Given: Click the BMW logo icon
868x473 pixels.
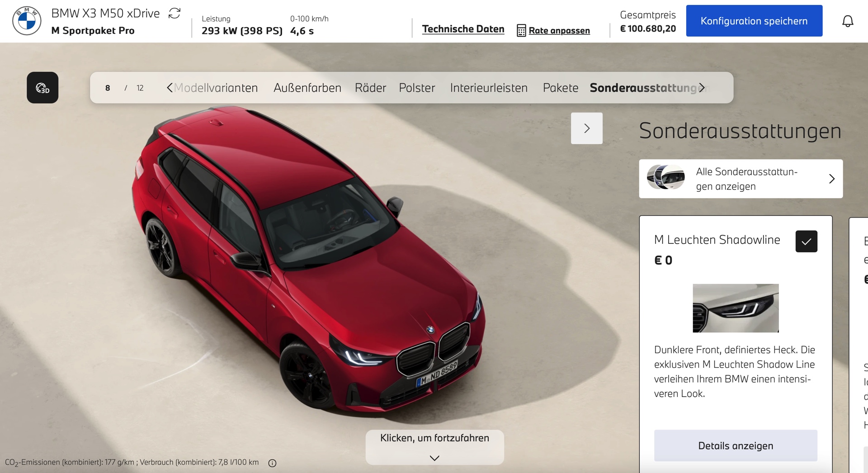Looking at the screenshot, I should click(x=27, y=21).
